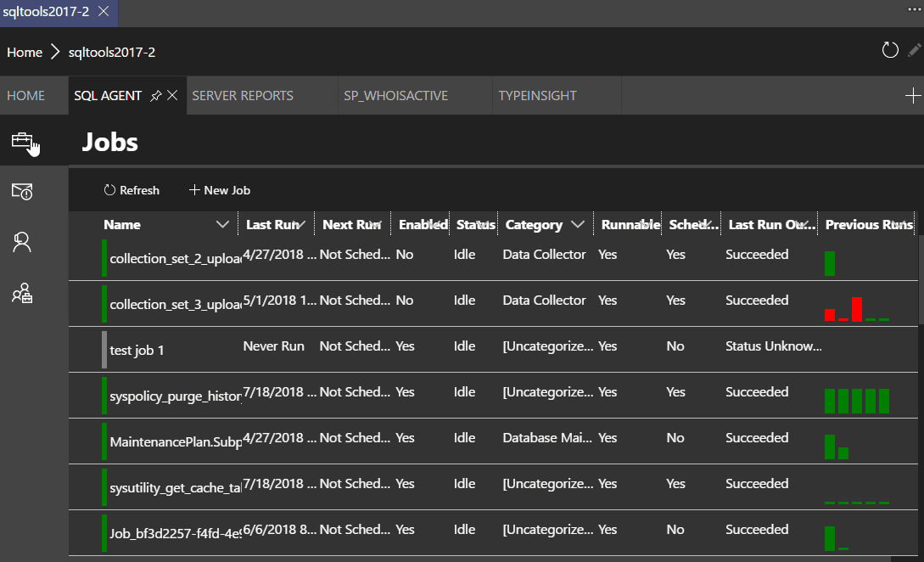This screenshot has width=924, height=562.
Task: Click the Home breadcrumb link
Action: coord(25,52)
